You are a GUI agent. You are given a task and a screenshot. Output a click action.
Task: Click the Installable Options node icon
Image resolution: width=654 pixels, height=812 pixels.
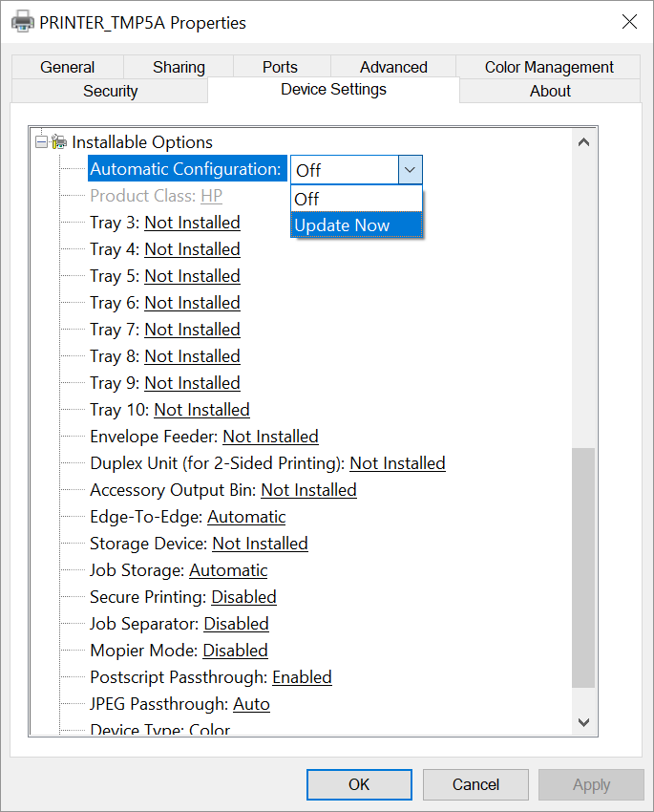coord(59,142)
